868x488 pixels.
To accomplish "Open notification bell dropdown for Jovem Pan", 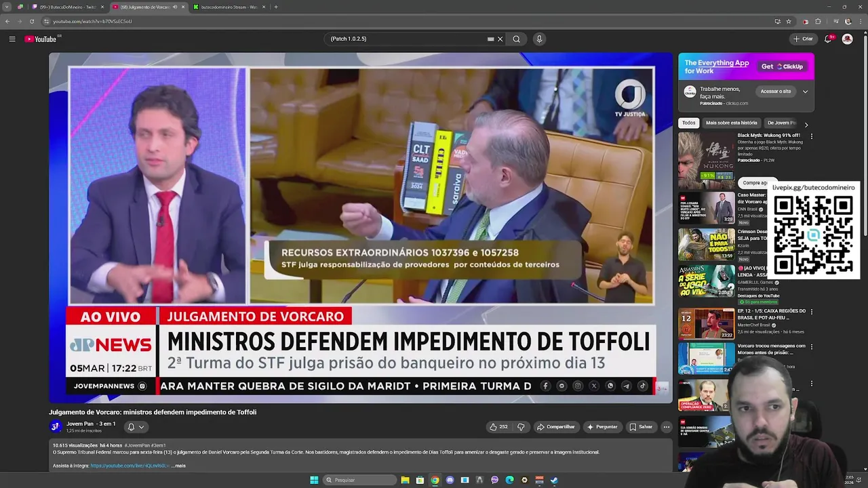I will 136,427.
